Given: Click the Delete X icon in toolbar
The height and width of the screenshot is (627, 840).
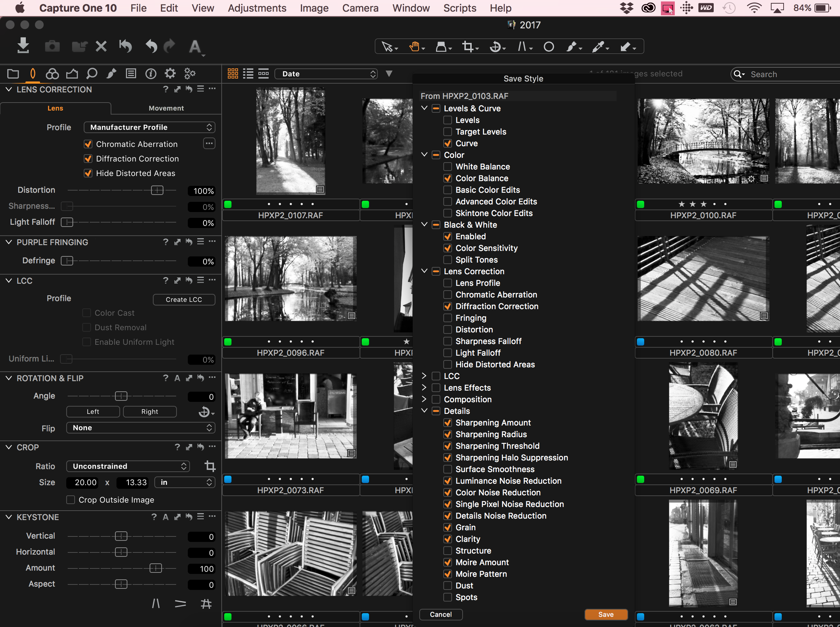Looking at the screenshot, I should point(101,46).
